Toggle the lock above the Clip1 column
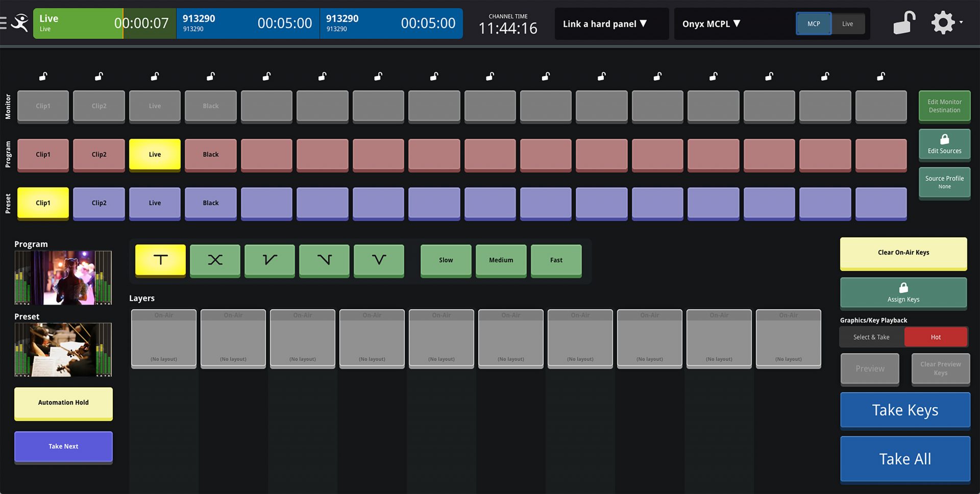The height and width of the screenshot is (494, 980). 43,76
